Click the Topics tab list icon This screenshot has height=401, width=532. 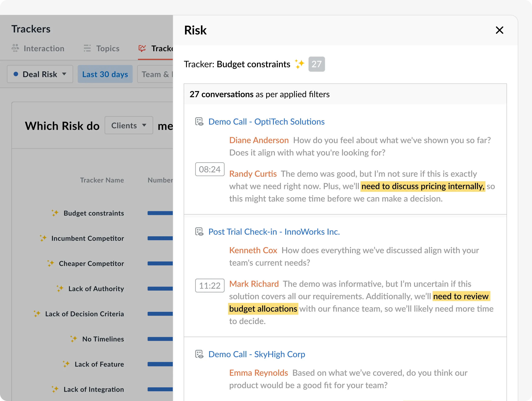[87, 48]
